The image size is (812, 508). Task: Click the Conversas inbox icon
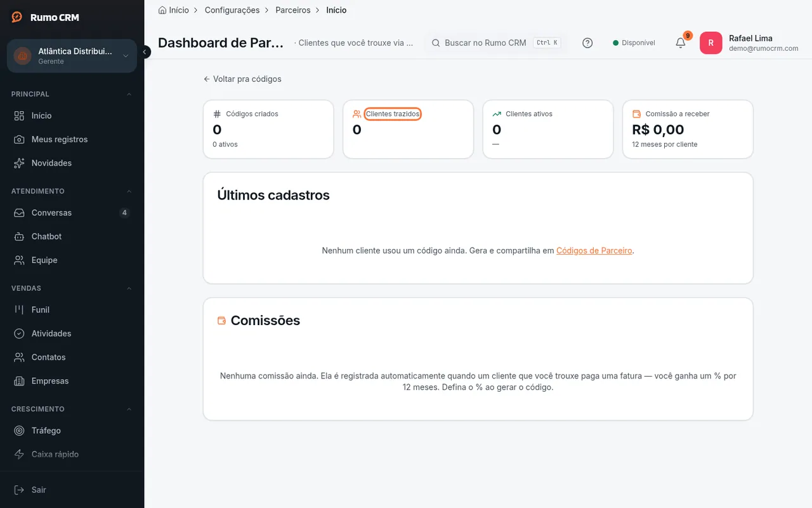point(20,213)
